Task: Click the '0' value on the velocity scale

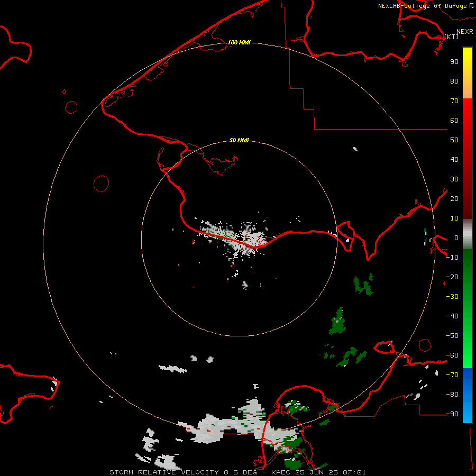Action: click(x=456, y=238)
